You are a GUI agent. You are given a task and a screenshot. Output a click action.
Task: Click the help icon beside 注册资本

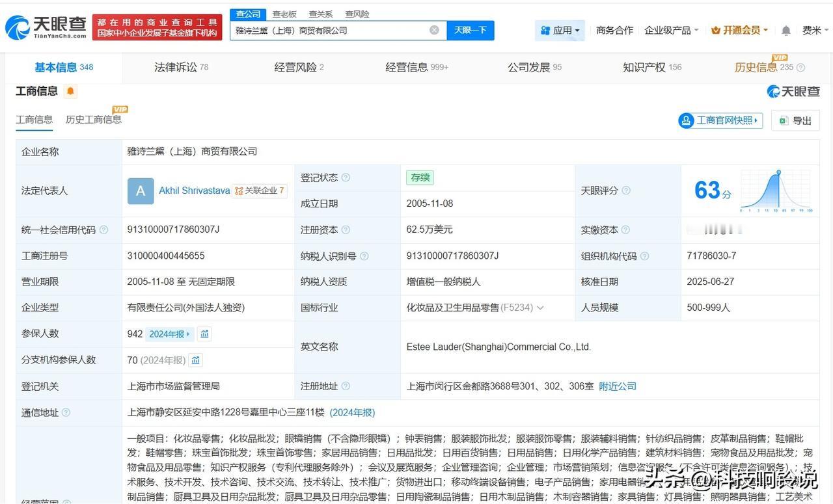(x=346, y=230)
